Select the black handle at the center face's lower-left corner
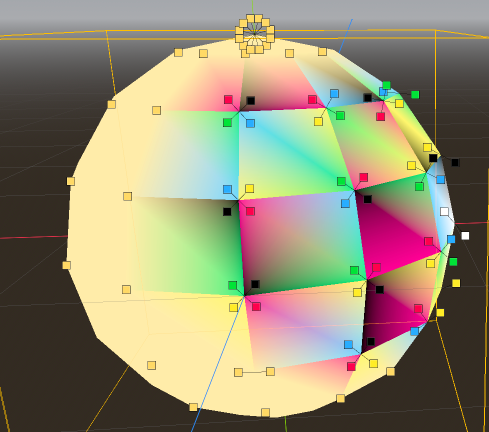489x432 pixels. click(255, 284)
